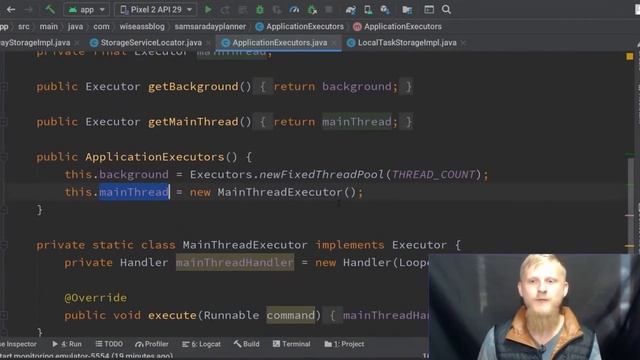Expand the folded getBackground method
Screen dimensions: 640x360
click(4, 87)
